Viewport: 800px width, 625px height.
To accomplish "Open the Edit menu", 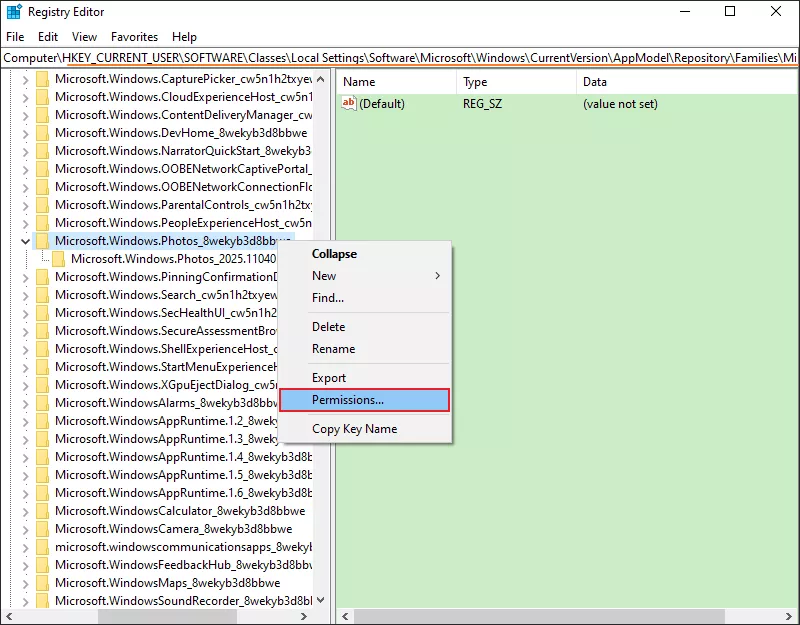I will 48,37.
